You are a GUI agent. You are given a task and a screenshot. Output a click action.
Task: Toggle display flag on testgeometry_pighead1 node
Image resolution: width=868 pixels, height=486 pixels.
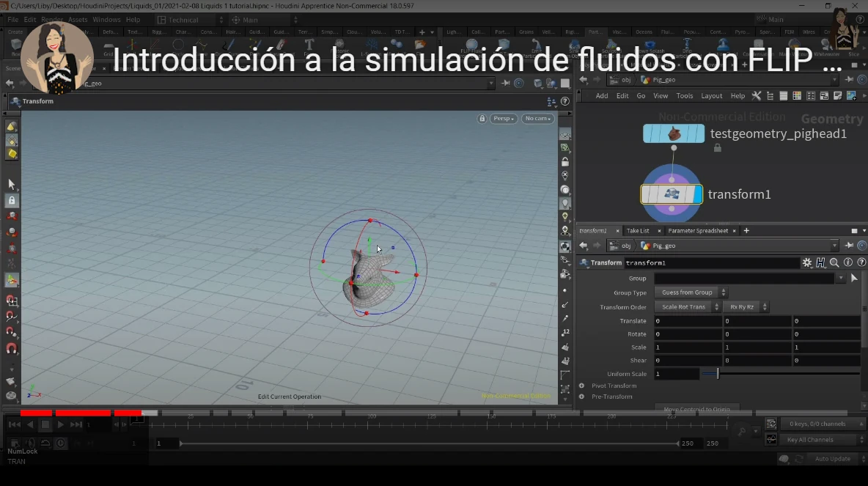tap(699, 133)
